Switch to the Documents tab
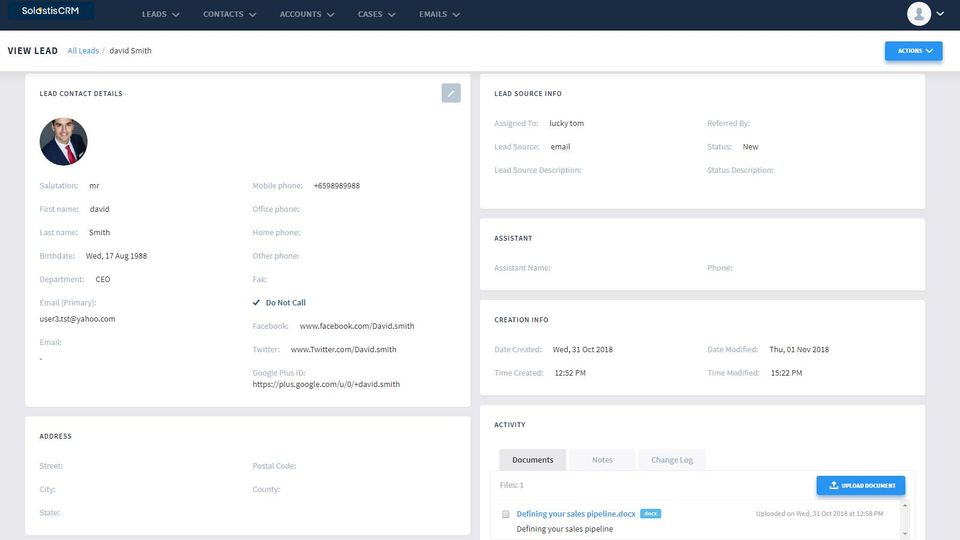960x540 pixels. [x=533, y=460]
